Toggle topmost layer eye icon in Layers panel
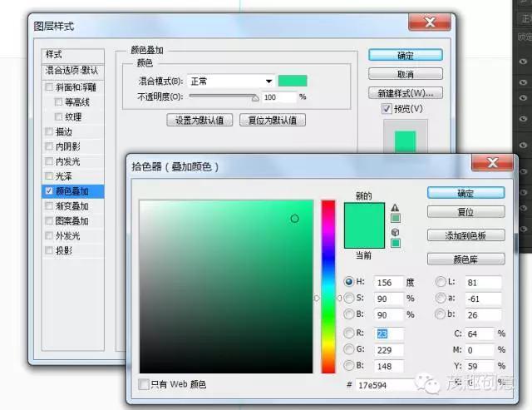Screen dimensions: 532x410 (x=523, y=62)
